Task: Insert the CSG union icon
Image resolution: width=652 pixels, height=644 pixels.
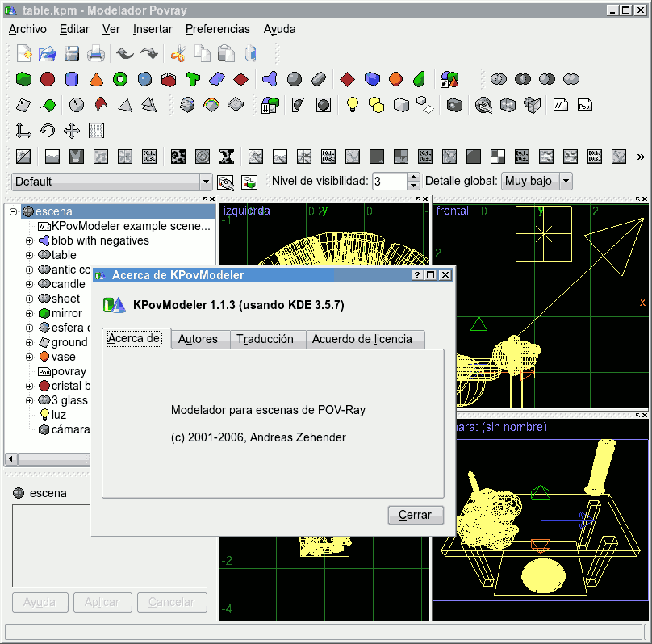Action: tap(498, 79)
